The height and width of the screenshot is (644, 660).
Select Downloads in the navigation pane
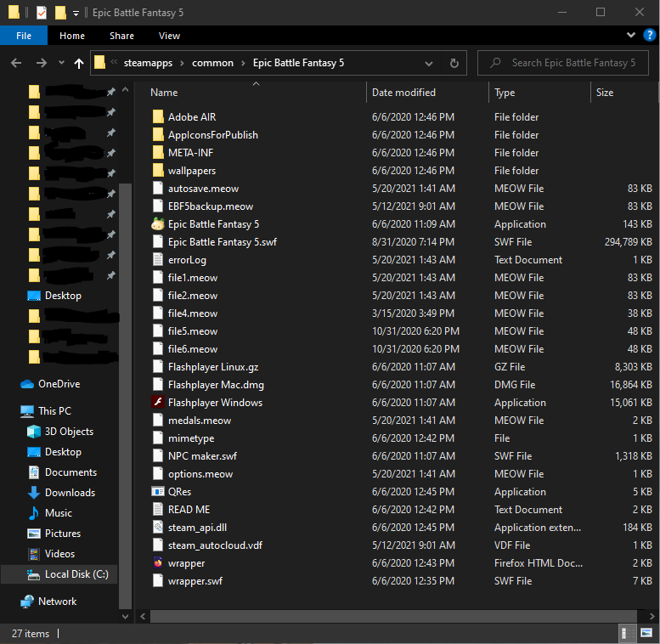point(70,493)
